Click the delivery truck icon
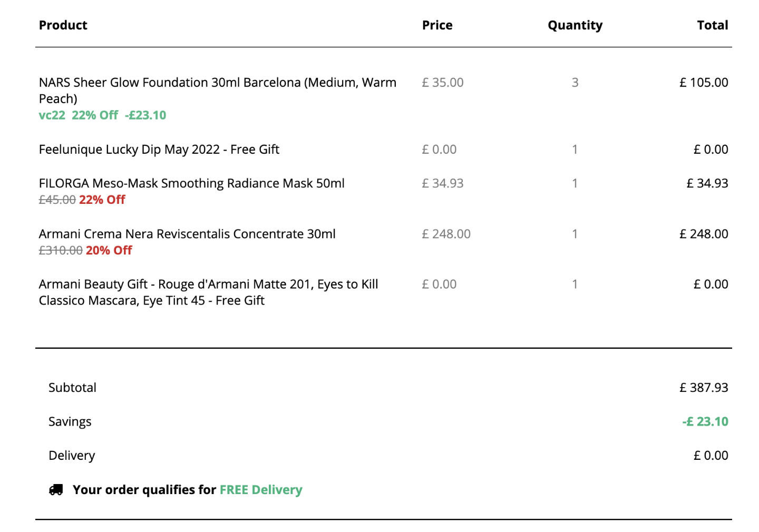 point(56,490)
